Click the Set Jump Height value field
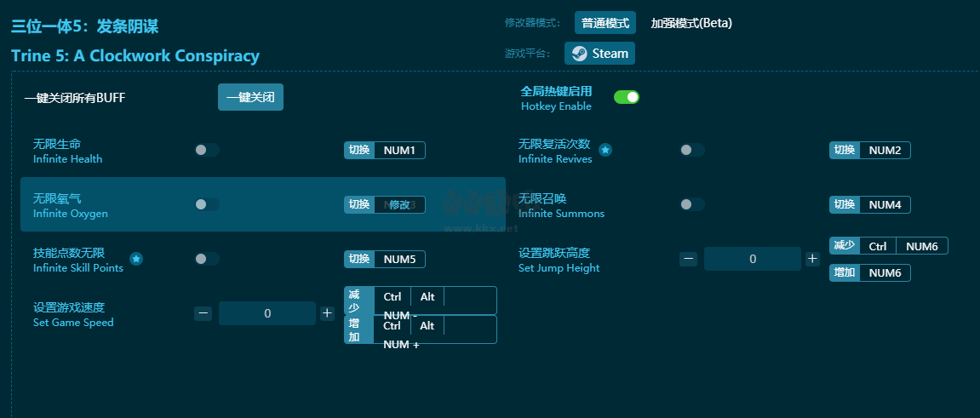 click(x=752, y=259)
